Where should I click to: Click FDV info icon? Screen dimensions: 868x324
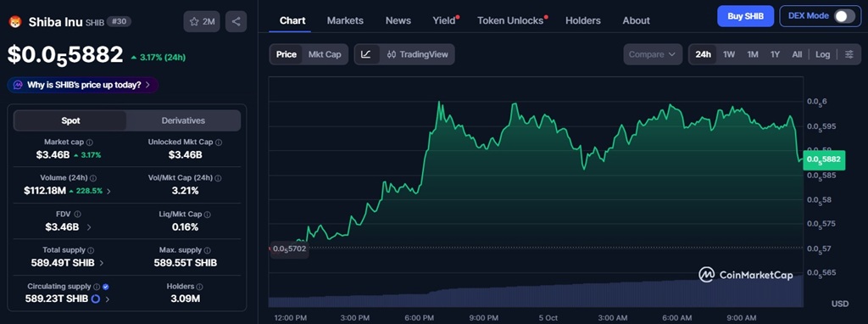77,214
